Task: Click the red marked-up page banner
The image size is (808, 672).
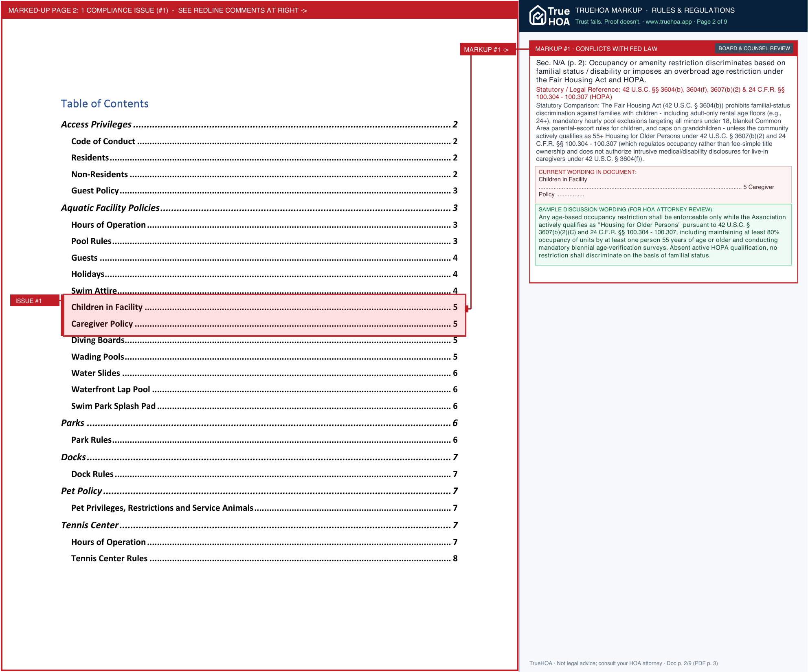Action: 259,10
